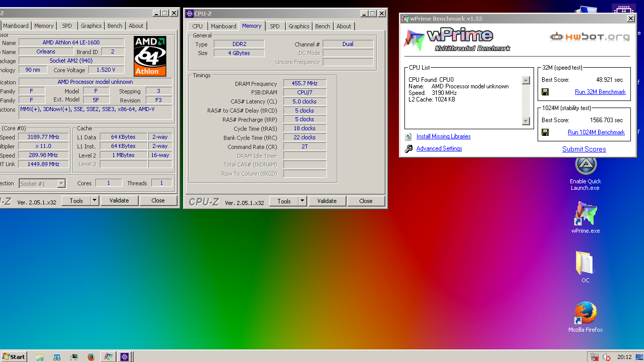This screenshot has width=644, height=362.
Task: Click Validate in the right CPU-Z window
Action: tap(327, 201)
